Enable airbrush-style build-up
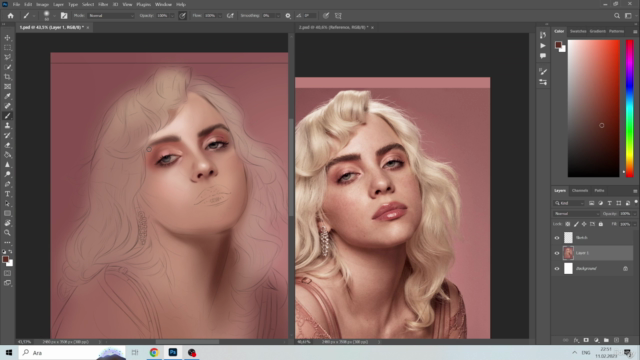The width and height of the screenshot is (640, 360). point(230,16)
